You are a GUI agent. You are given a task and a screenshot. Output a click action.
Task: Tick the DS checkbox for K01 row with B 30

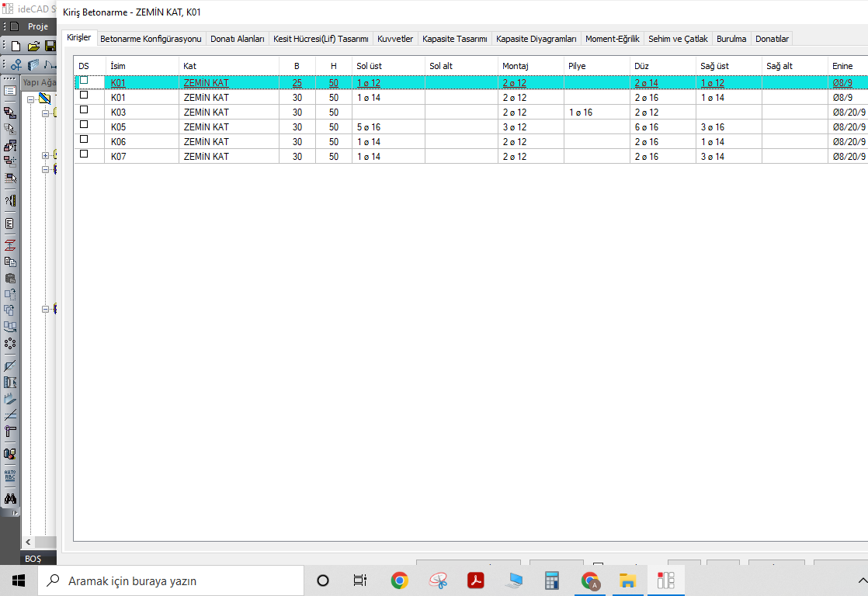tap(84, 95)
